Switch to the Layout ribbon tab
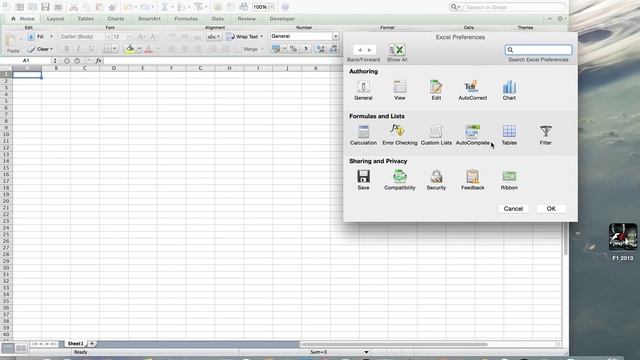Image resolution: width=640 pixels, height=360 pixels. [56, 19]
